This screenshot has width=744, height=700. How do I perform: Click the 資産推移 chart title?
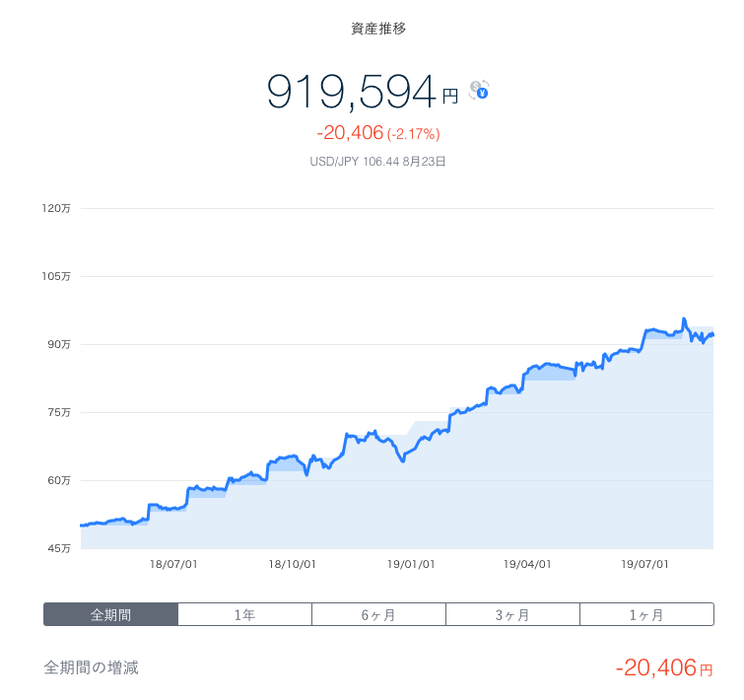[378, 29]
